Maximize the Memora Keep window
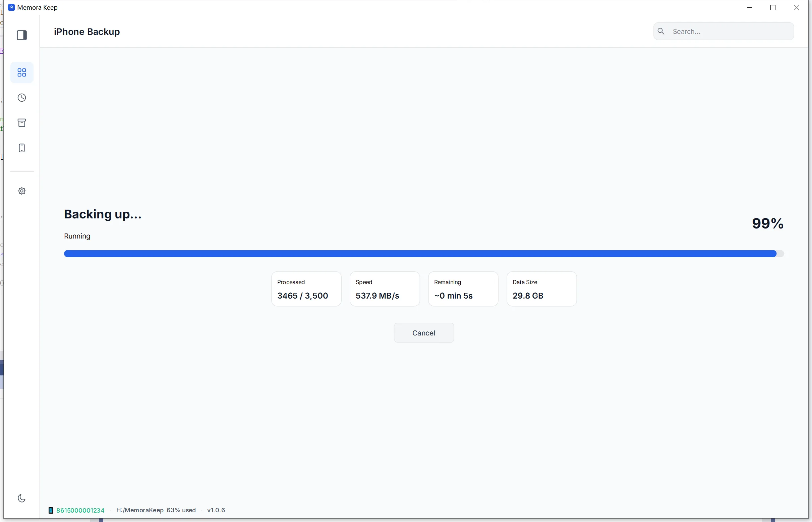This screenshot has width=812, height=522. [x=773, y=7]
